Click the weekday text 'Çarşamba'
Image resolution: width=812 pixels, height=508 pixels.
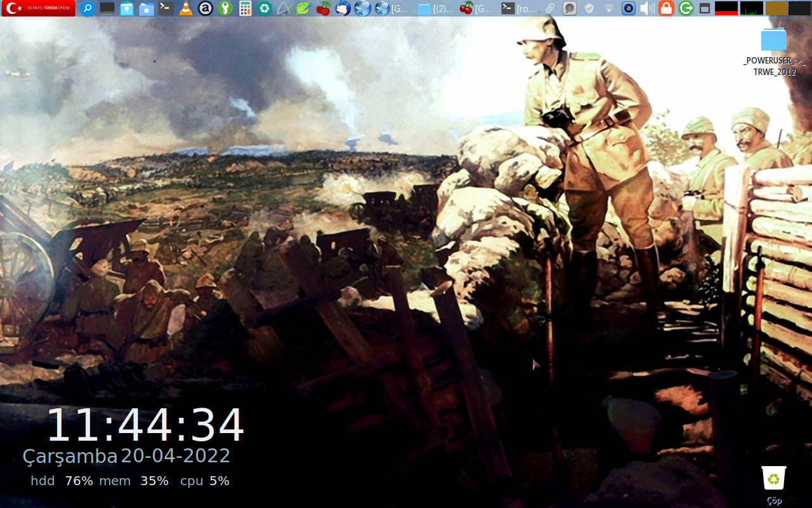[70, 457]
